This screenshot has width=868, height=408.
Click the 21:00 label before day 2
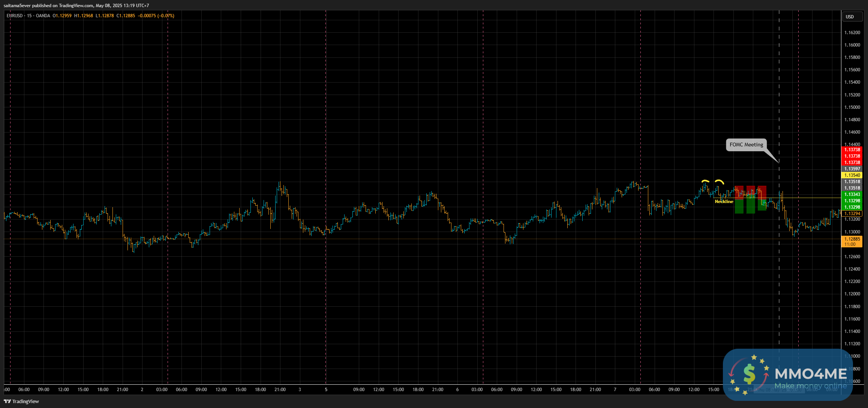pos(123,390)
